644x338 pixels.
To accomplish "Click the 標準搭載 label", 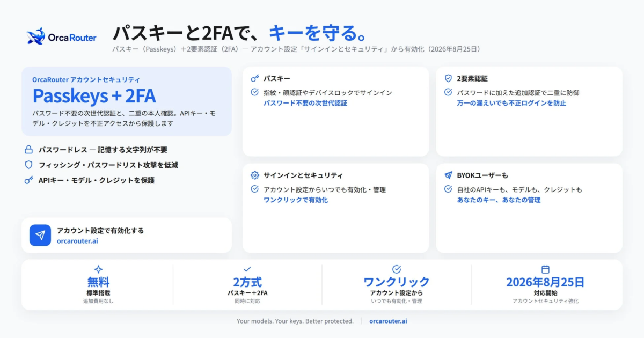I will click(98, 293).
